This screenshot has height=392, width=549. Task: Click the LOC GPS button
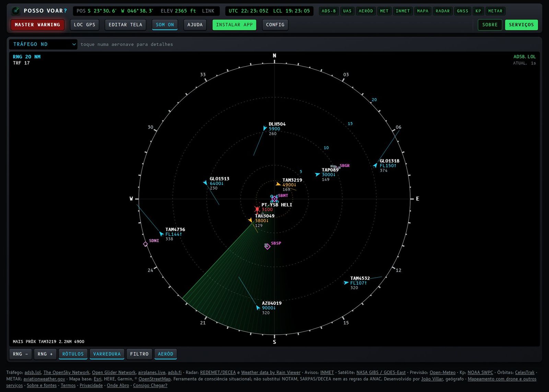tap(84, 25)
